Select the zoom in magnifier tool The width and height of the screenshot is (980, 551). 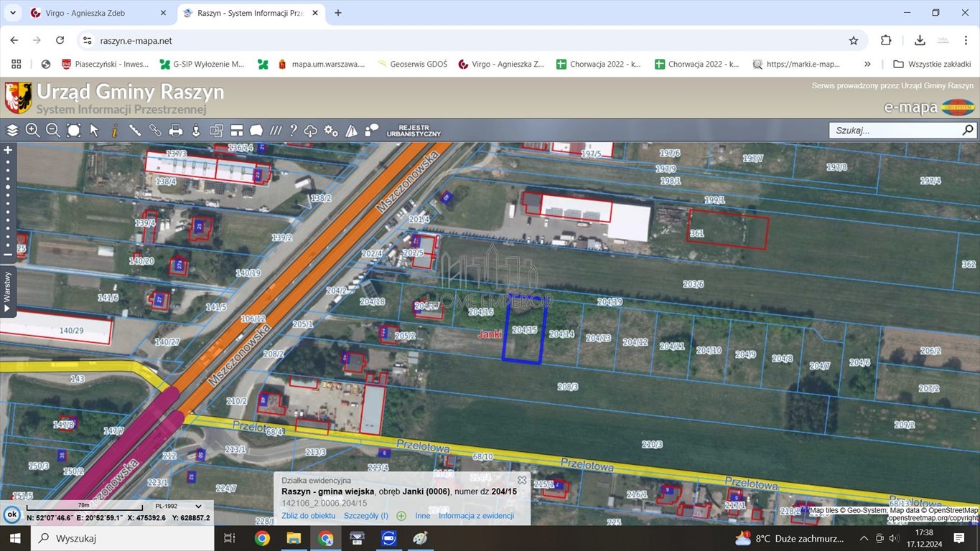click(32, 130)
